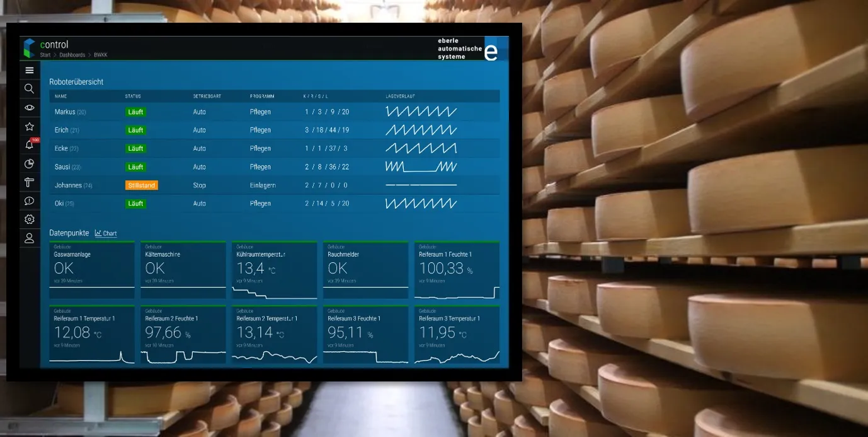Open the Reiferaum 3 Feuchte 1 card
Image resolution: width=868 pixels, height=437 pixels.
[366, 335]
